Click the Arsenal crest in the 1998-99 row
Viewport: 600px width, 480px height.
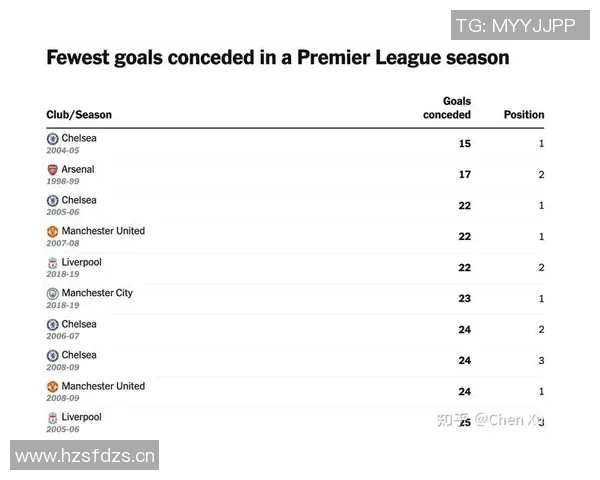tap(53, 170)
